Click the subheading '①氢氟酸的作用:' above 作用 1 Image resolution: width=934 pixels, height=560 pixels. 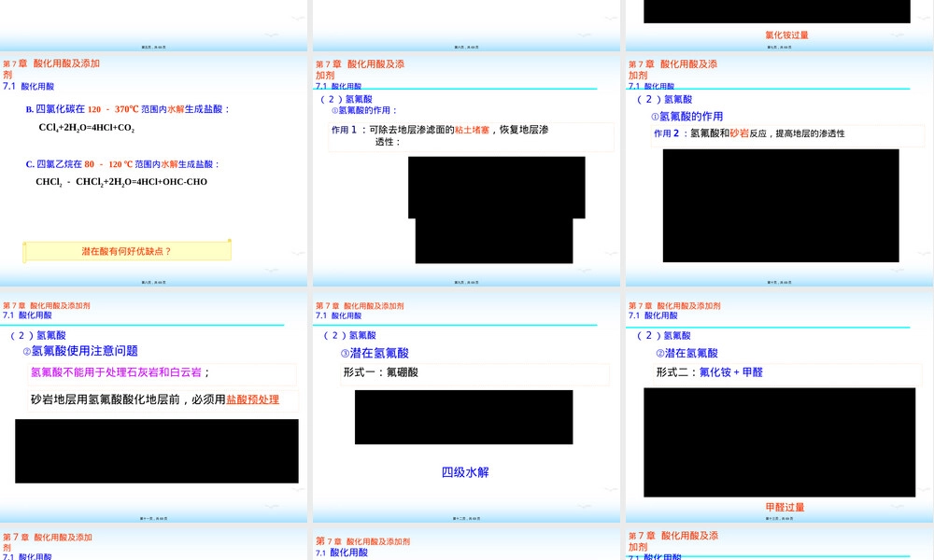click(364, 111)
